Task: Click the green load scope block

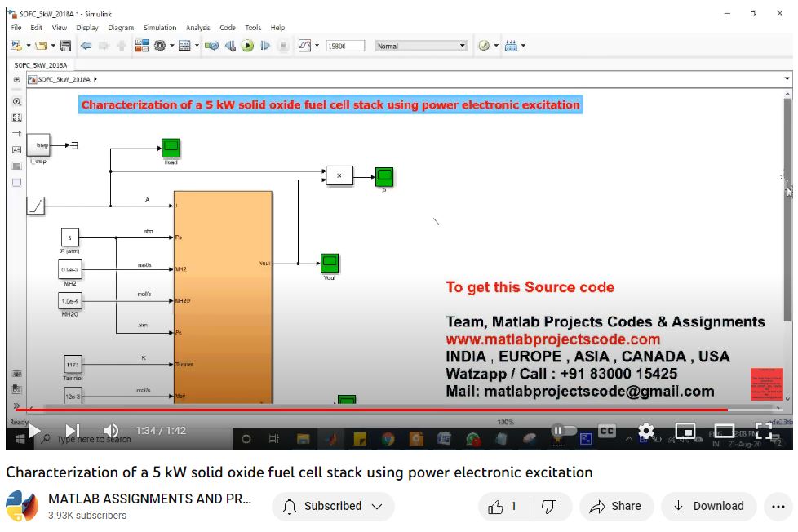Action: (x=171, y=149)
